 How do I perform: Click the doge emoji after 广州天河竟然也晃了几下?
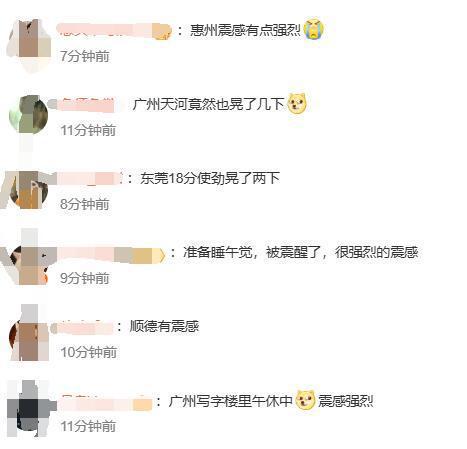point(297,103)
